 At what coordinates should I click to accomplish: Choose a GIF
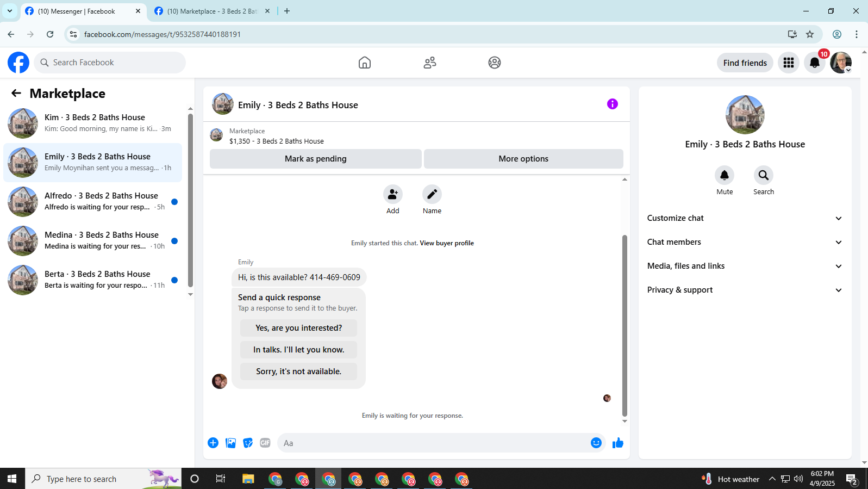(x=265, y=443)
